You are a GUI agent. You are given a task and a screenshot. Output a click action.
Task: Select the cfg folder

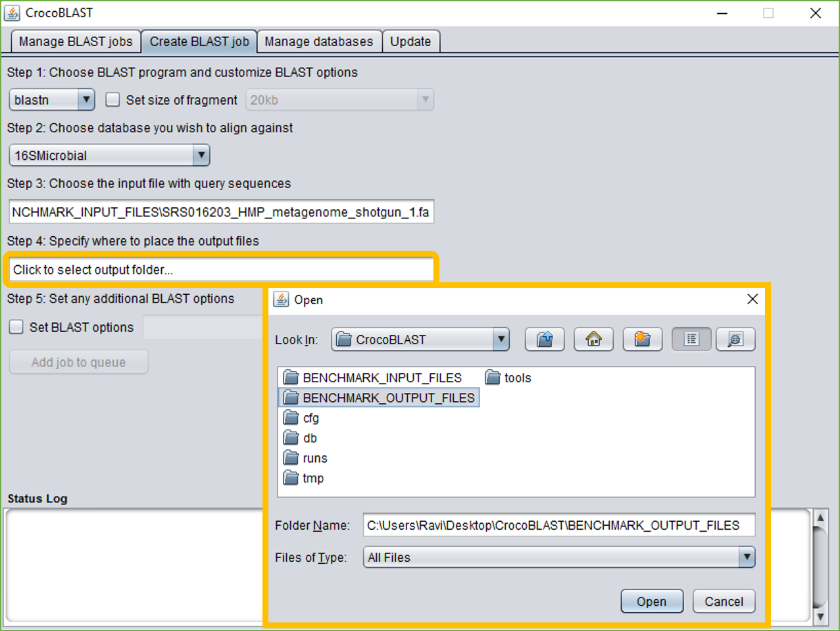[301, 418]
